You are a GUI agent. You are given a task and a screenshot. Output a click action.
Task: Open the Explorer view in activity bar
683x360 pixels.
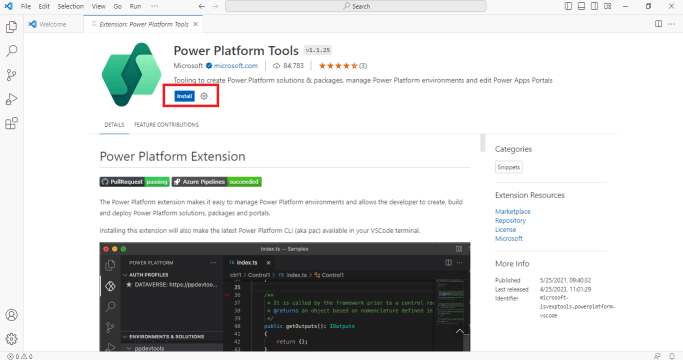click(11, 27)
